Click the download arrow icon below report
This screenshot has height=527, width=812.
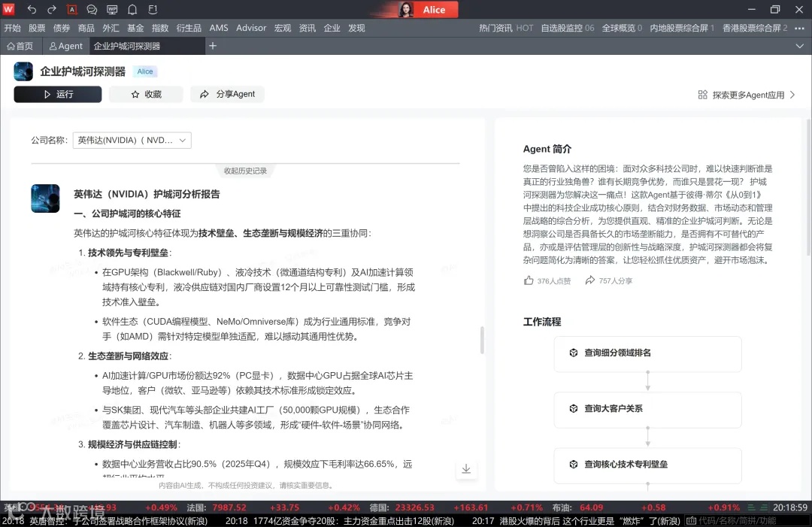click(466, 468)
